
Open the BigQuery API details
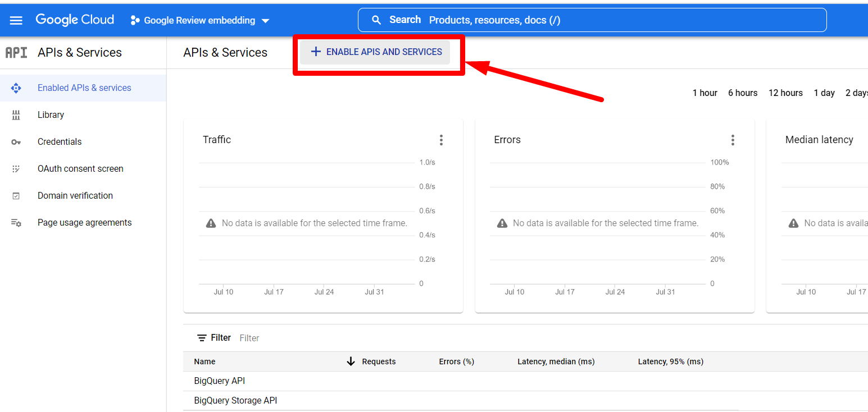tap(219, 381)
